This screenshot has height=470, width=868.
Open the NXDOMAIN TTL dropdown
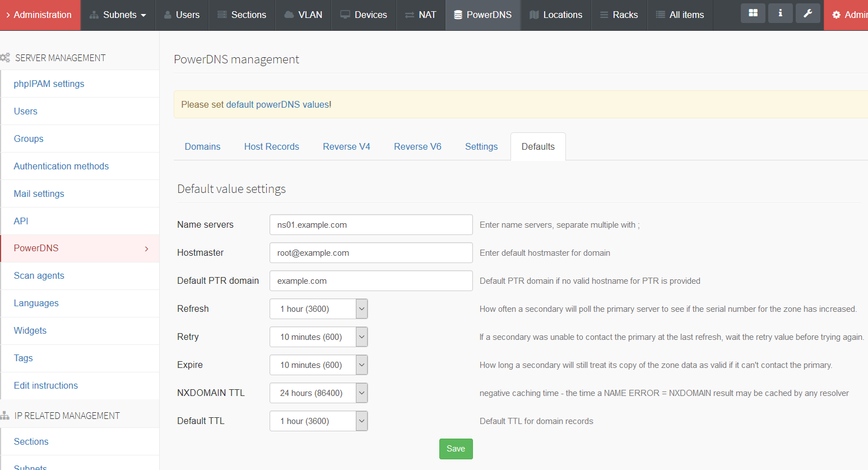(x=318, y=393)
